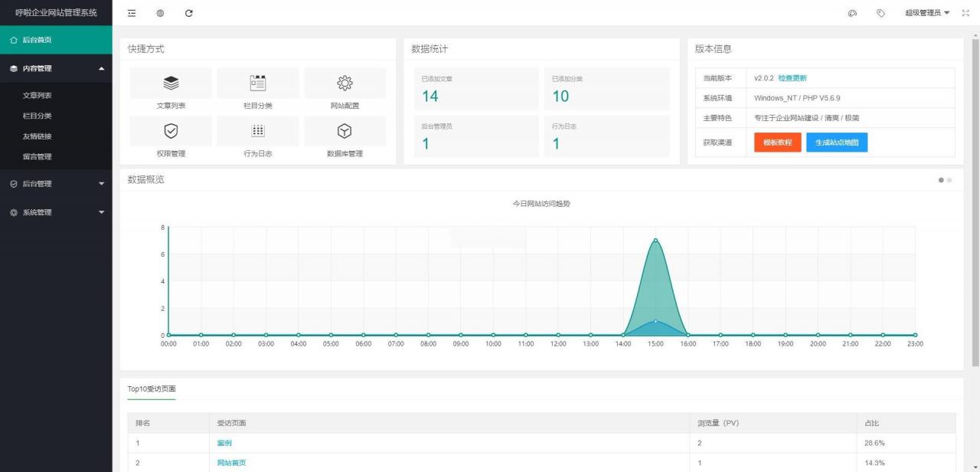Select the first carousel dot in 数据概览
This screenshot has width=980, height=472.
pos(941,180)
